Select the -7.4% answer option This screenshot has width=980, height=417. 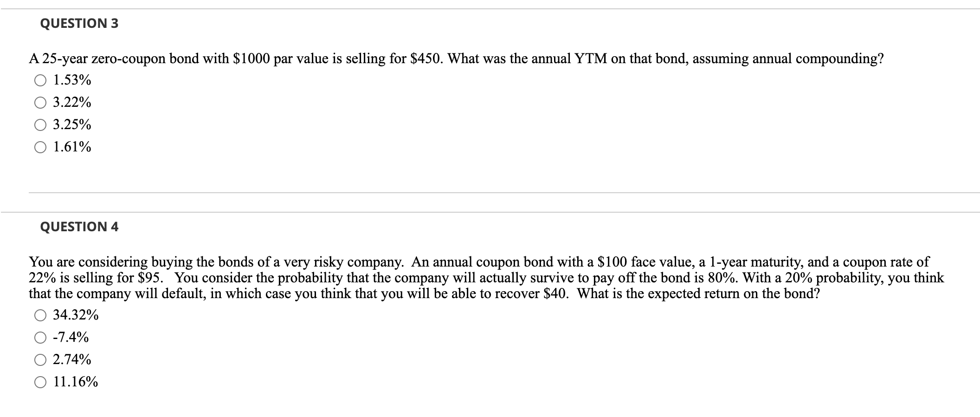point(39,337)
